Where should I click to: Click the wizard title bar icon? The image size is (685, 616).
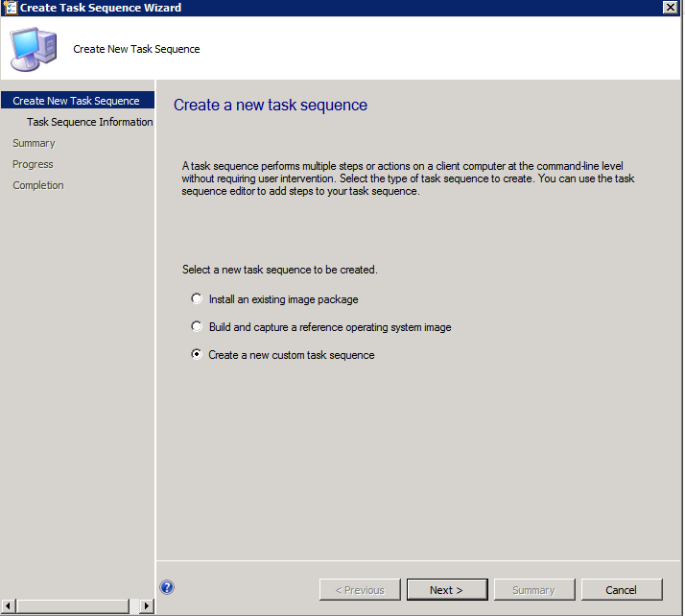click(10, 8)
